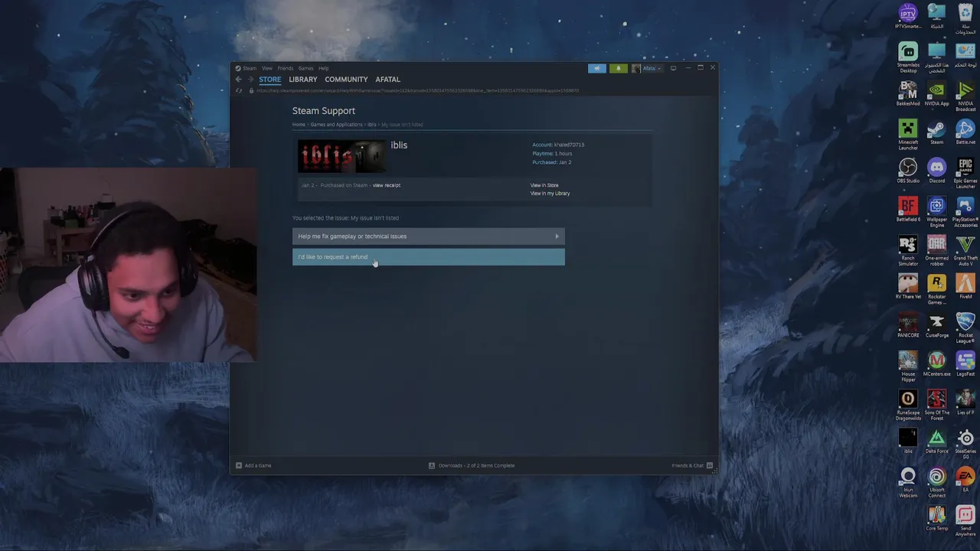Open View in Store link
The image size is (980, 551).
tap(544, 185)
